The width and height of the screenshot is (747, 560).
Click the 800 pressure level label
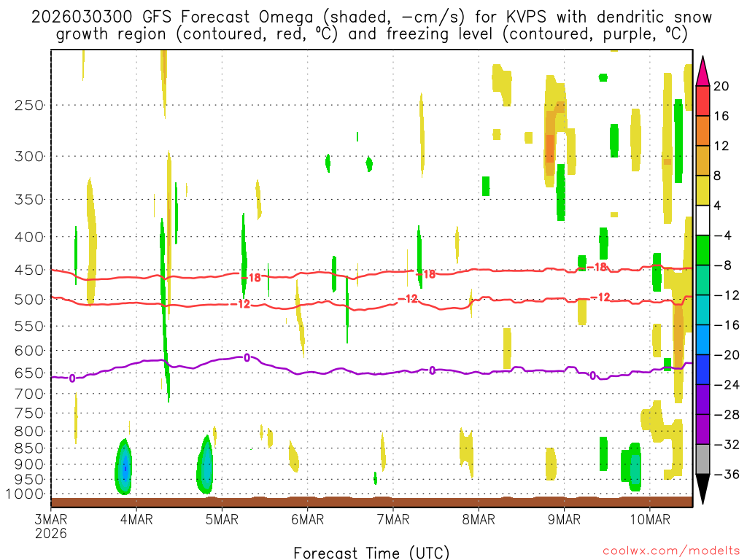point(29,432)
